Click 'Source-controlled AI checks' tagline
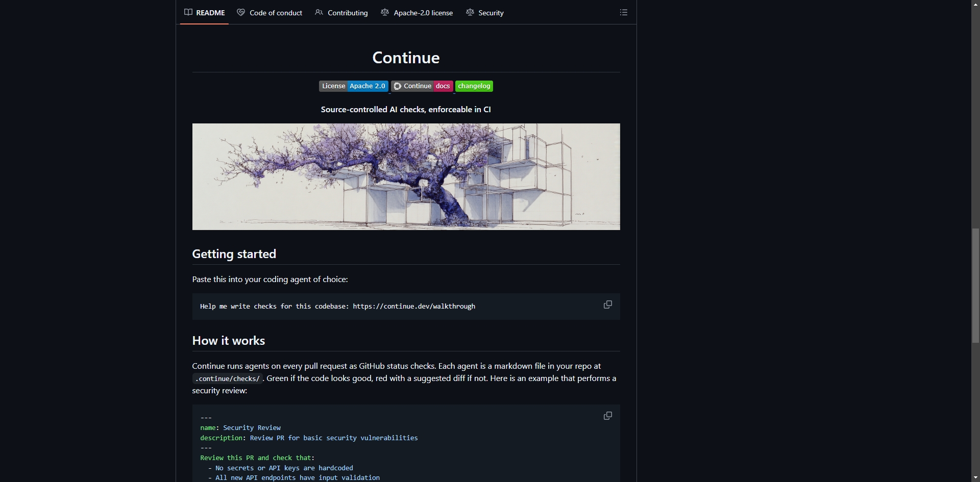 (406, 109)
